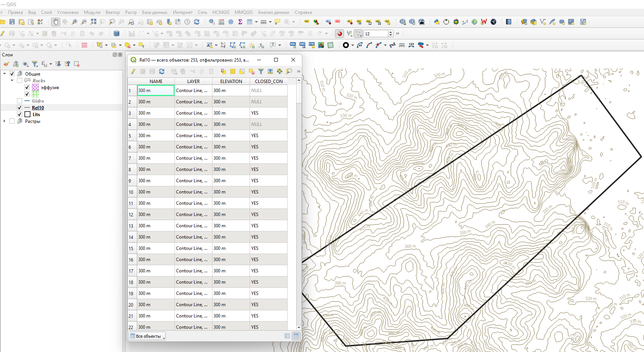Remove layer icon in Layers panel
Viewport: 644px width, 352px height.
(x=77, y=64)
